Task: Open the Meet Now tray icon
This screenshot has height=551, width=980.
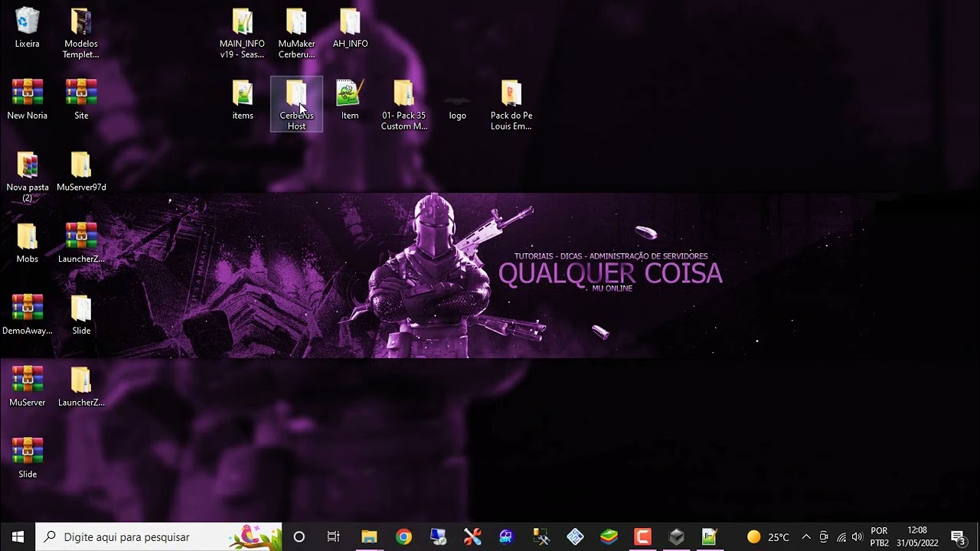Action: point(824,536)
